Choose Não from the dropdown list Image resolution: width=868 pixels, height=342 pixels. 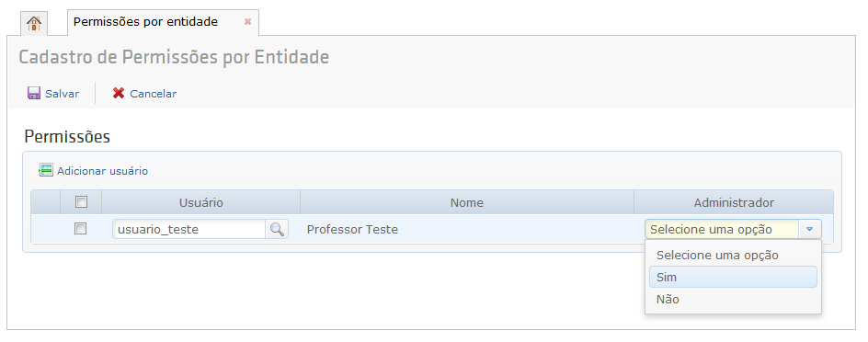coord(733,300)
